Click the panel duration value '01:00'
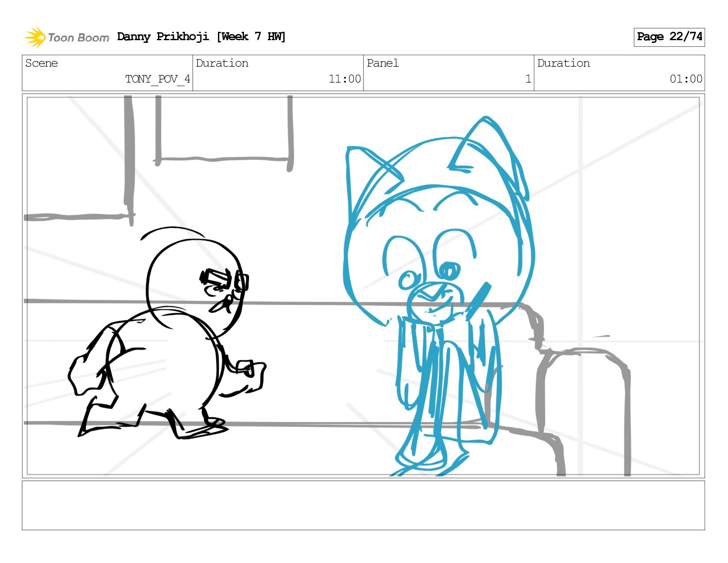 click(686, 79)
